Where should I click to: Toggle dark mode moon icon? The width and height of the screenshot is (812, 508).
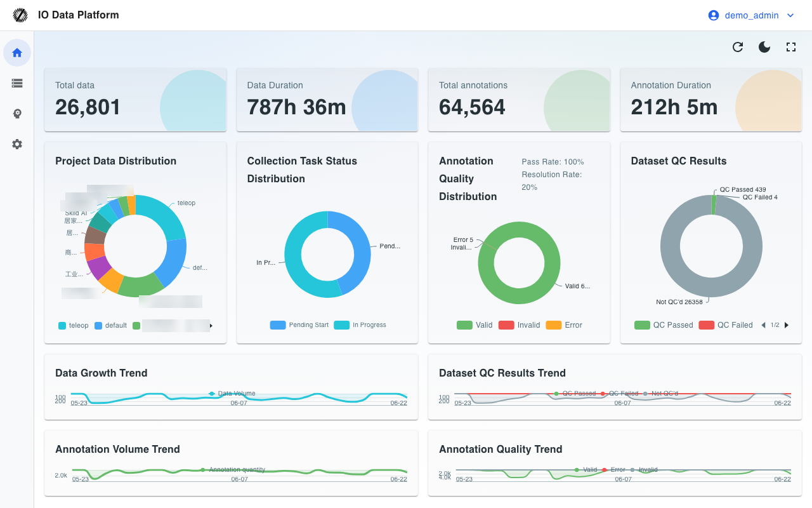tap(764, 47)
